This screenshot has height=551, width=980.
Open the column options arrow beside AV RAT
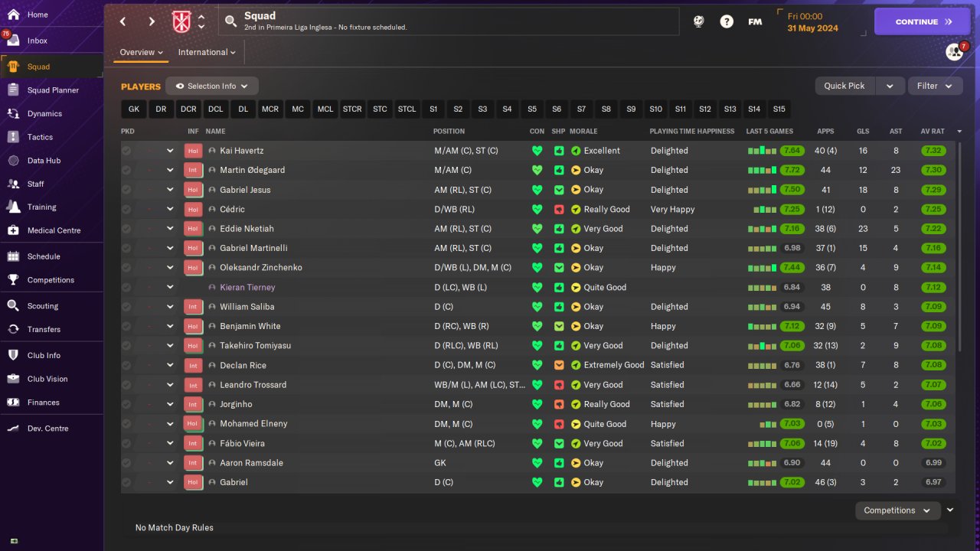point(959,132)
